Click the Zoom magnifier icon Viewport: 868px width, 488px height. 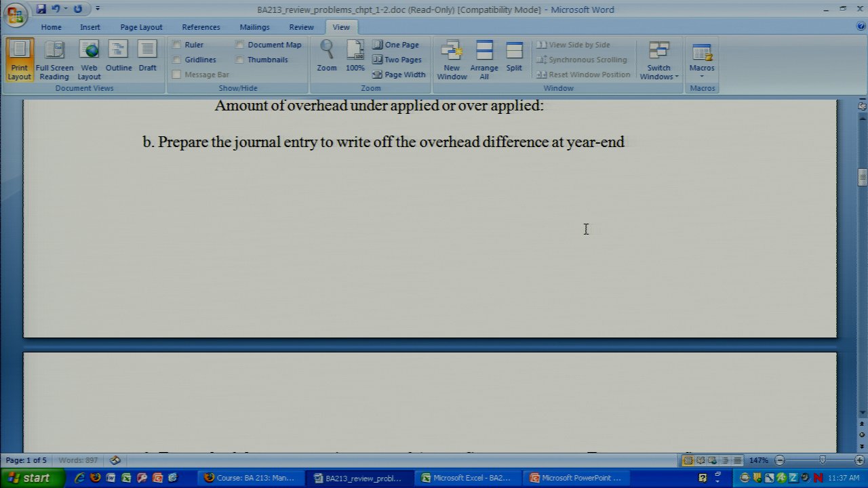coord(327,56)
